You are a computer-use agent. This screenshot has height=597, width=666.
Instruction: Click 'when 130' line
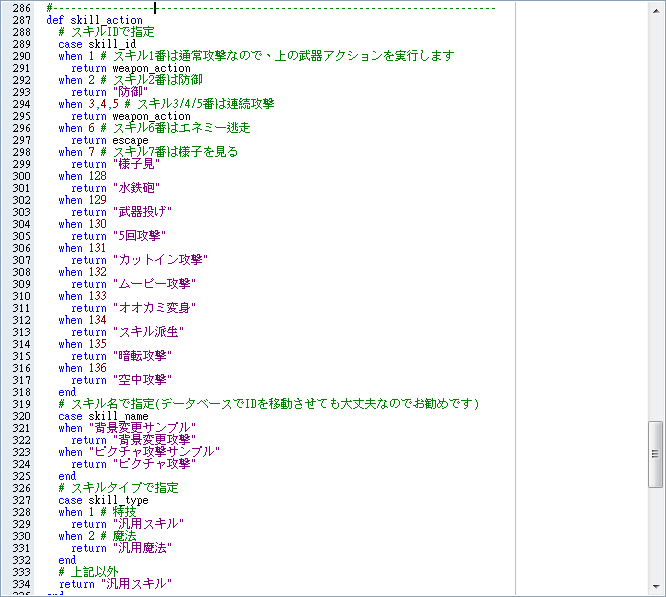82,224
